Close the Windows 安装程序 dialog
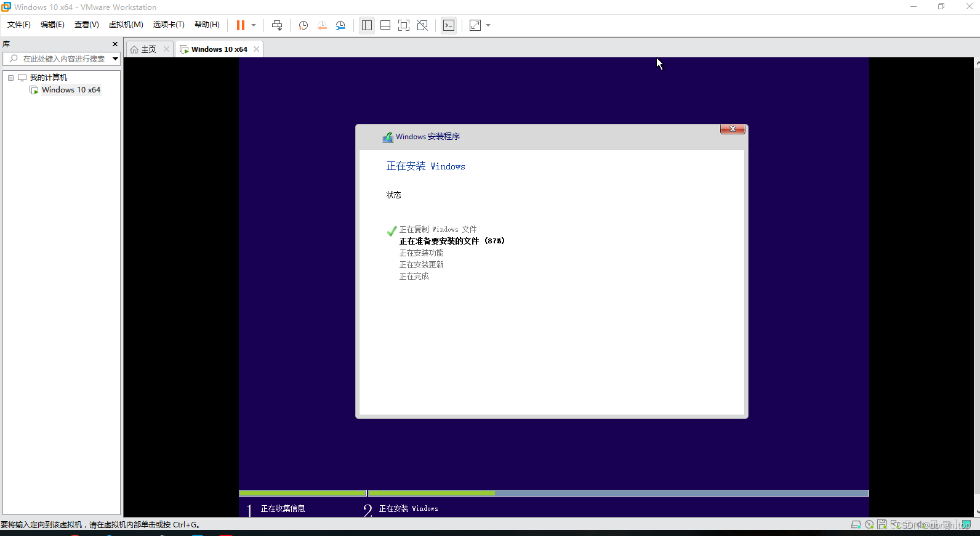This screenshot has width=980, height=536. (x=733, y=129)
